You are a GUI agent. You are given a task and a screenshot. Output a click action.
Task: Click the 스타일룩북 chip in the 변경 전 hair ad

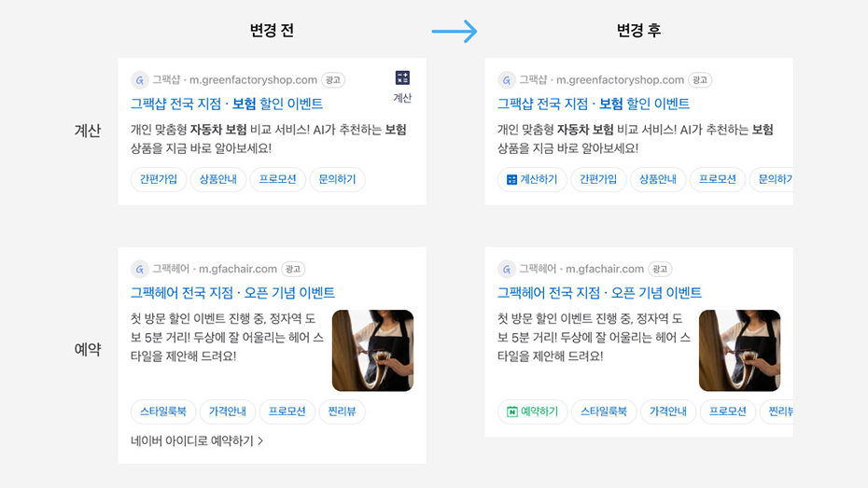pos(163,411)
